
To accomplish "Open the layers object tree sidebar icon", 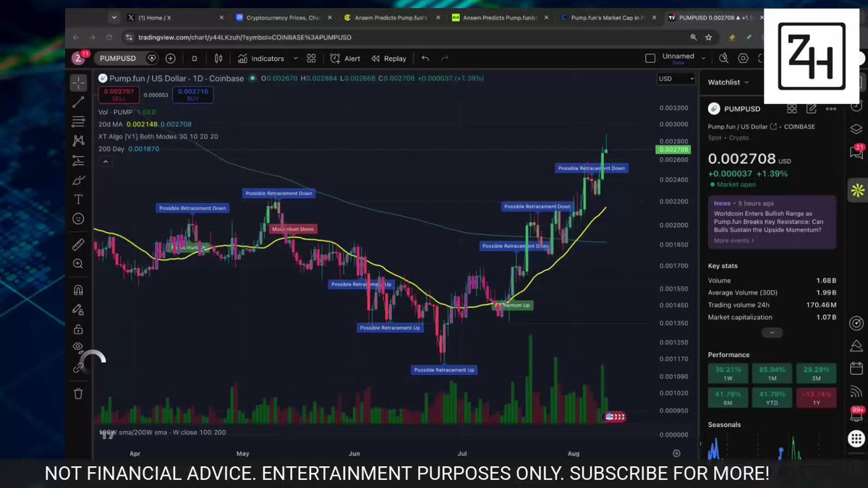I will point(856,129).
